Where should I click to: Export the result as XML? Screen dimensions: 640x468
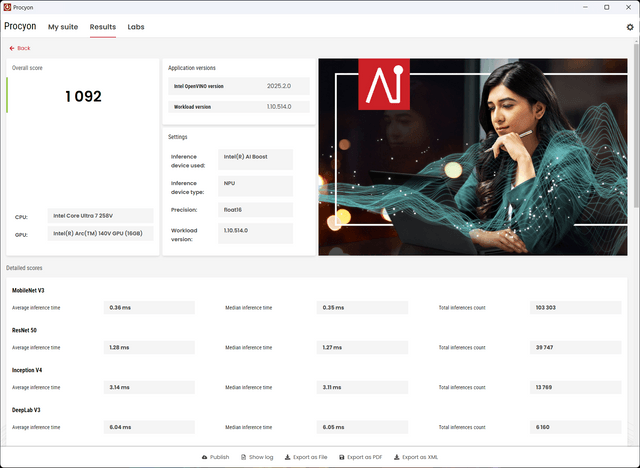point(416,457)
